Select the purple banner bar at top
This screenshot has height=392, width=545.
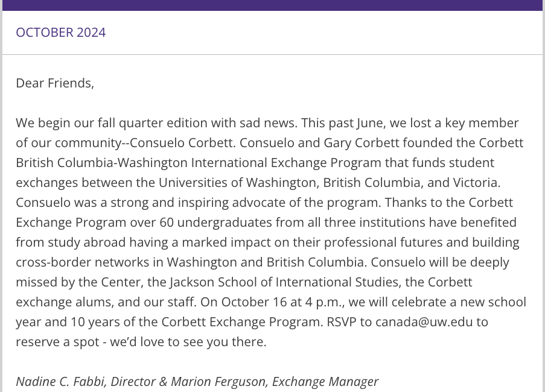273,5
